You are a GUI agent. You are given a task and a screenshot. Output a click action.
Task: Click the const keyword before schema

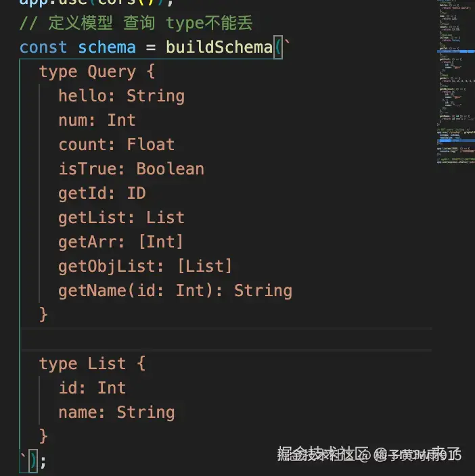[x=43, y=47]
